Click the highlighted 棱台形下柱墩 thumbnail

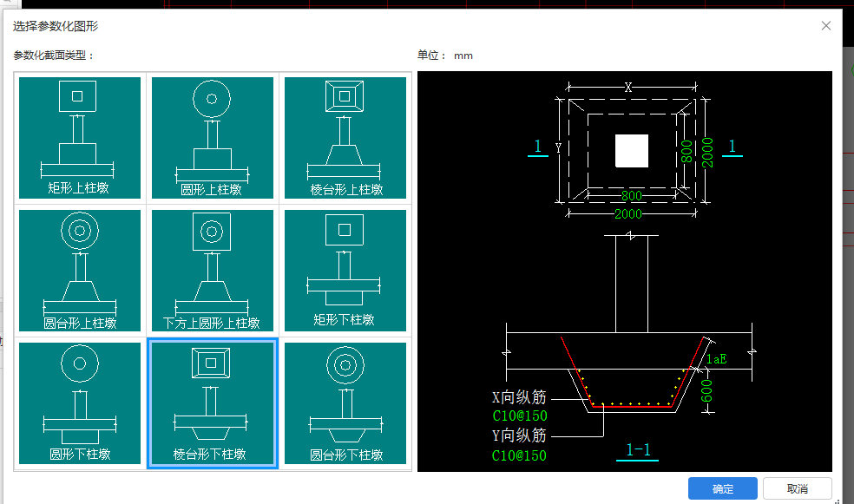pos(213,403)
